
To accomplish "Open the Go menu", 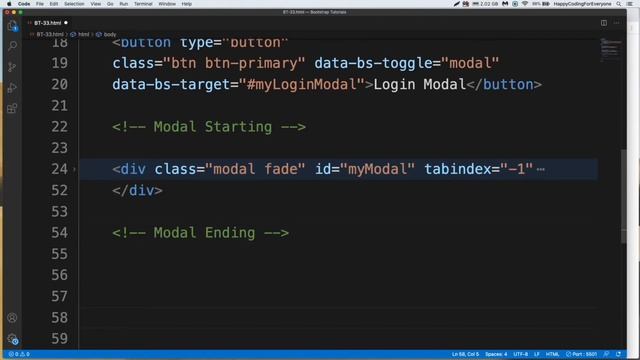I will (x=110, y=4).
